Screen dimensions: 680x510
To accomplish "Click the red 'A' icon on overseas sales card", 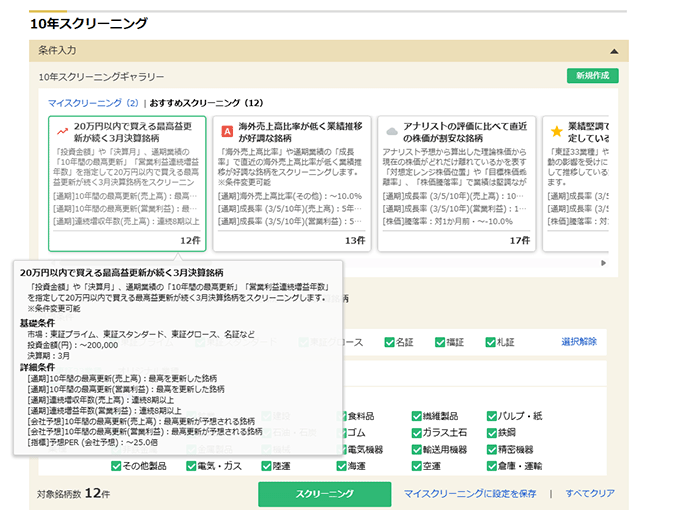I will [x=227, y=131].
